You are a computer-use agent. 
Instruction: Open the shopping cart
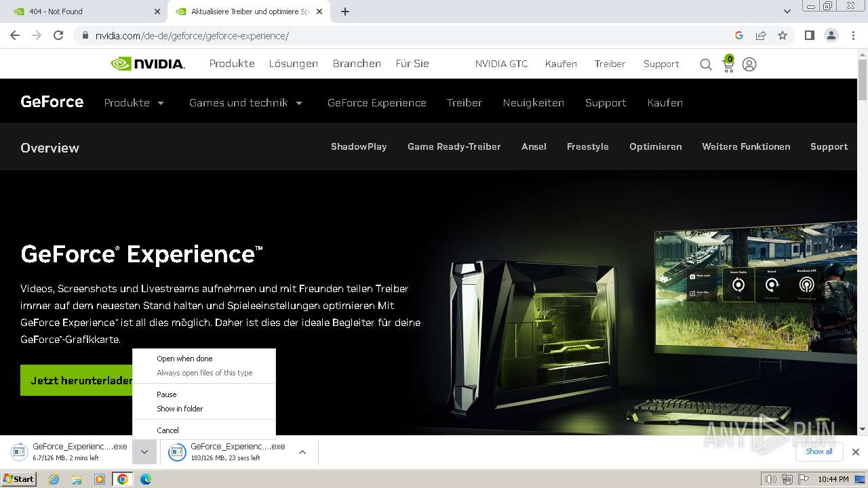[x=728, y=64]
